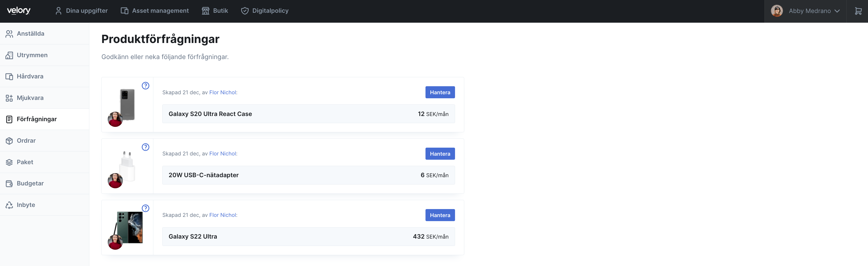The image size is (868, 266).
Task: Click the Mjukvara apps icon
Action: (9, 98)
